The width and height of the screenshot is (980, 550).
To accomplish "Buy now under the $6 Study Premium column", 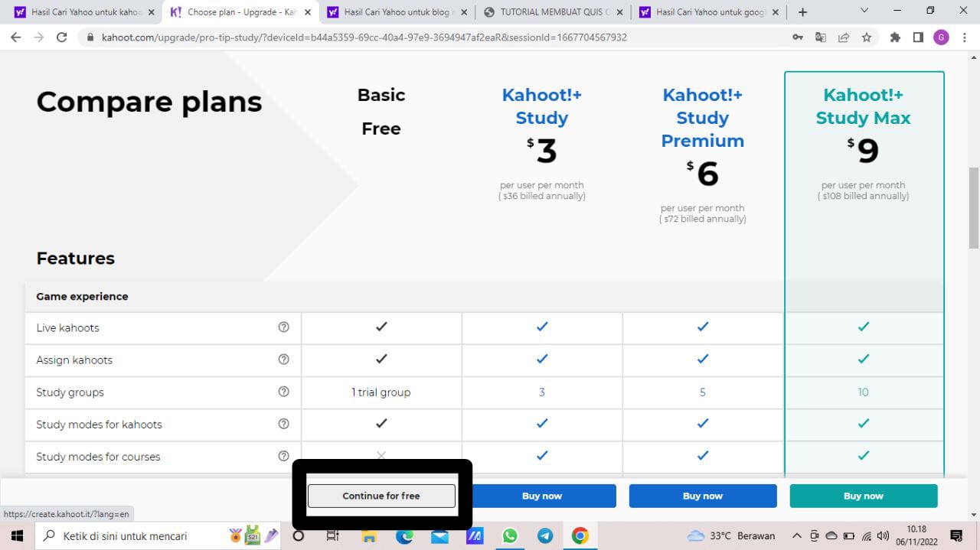I will pos(703,496).
